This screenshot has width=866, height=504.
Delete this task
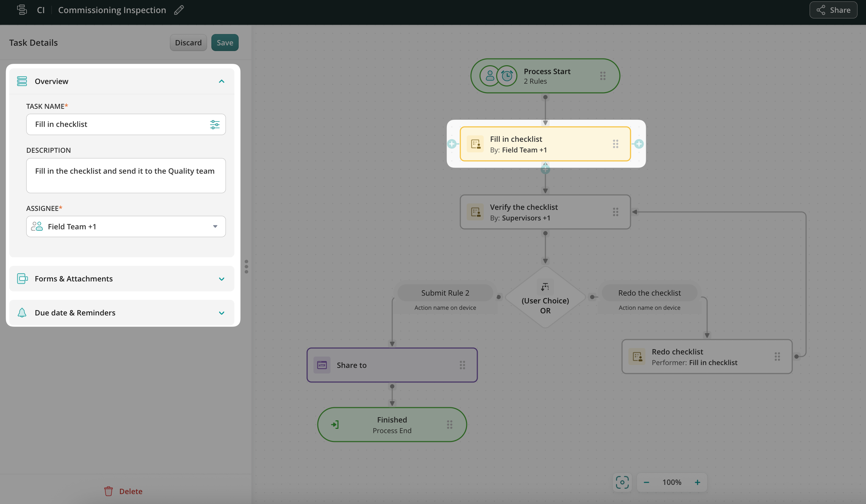tap(123, 491)
